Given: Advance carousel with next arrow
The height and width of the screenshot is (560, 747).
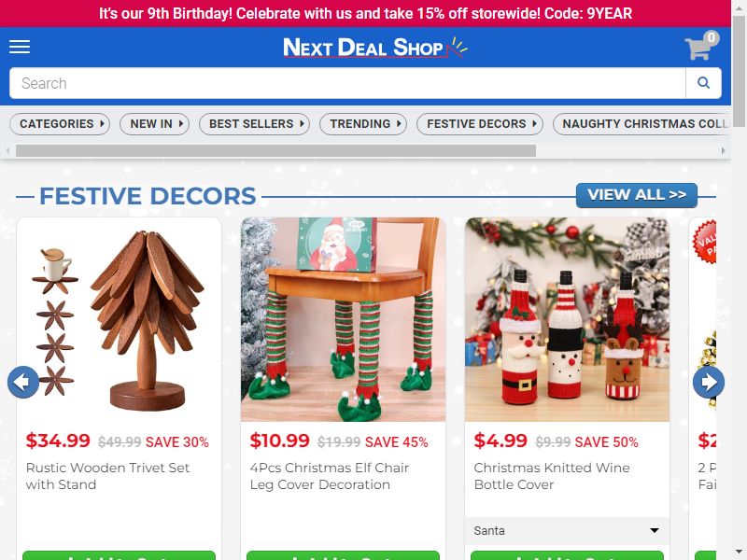Looking at the screenshot, I should [709, 382].
